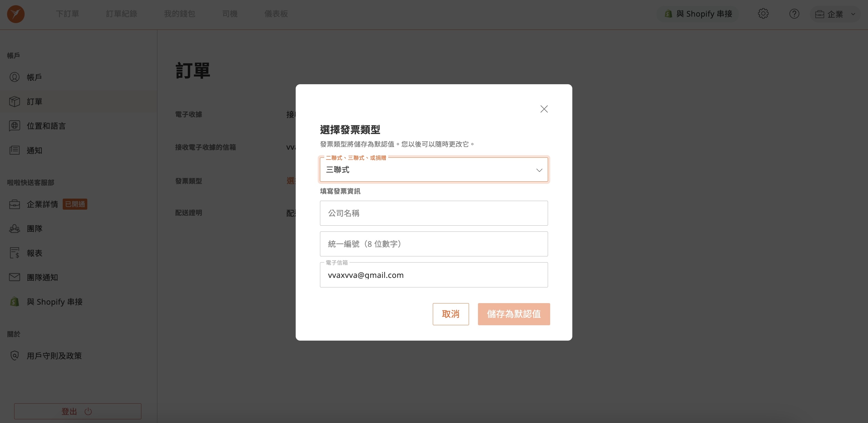Open 企業詳情 in the sidebar
The width and height of the screenshot is (868, 423).
tap(78, 204)
